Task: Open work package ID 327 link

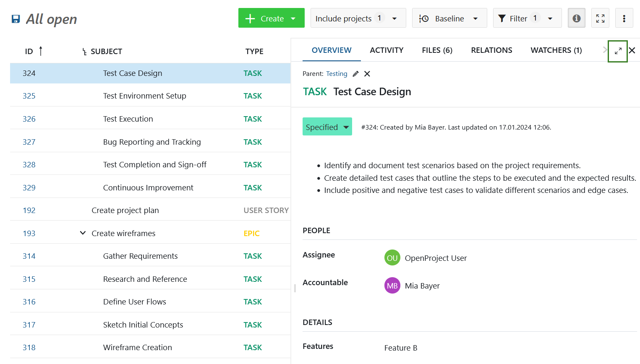Action: (x=29, y=142)
